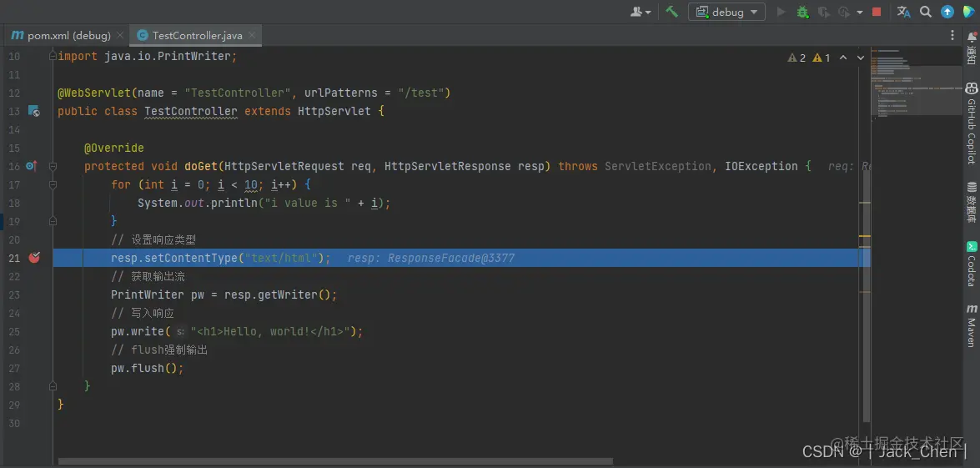Viewport: 980px width, 468px height.
Task: Click the servlet gutter icon on line 13
Action: click(x=33, y=111)
